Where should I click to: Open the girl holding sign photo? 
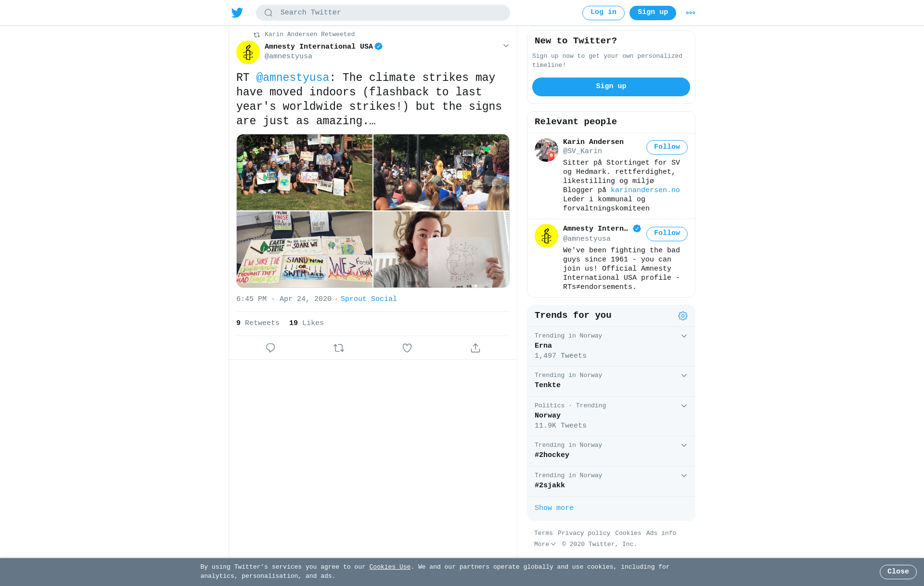(x=441, y=249)
